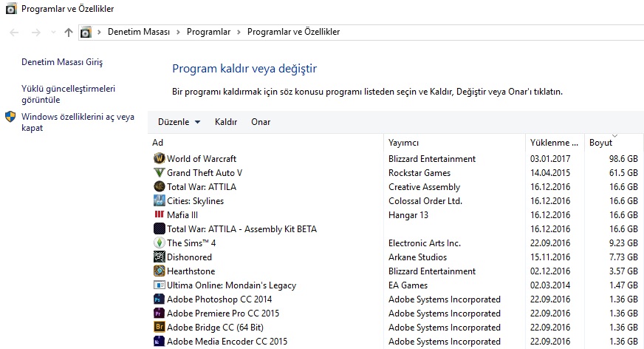The image size is (644, 349).
Task: Select Adobe Media Encoder CC 2015 name
Action: coord(227,341)
